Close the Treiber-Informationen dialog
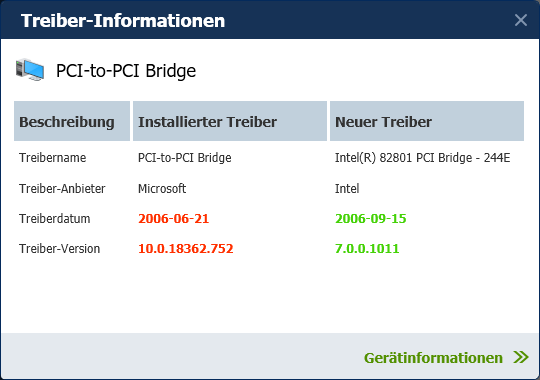 coord(521,20)
